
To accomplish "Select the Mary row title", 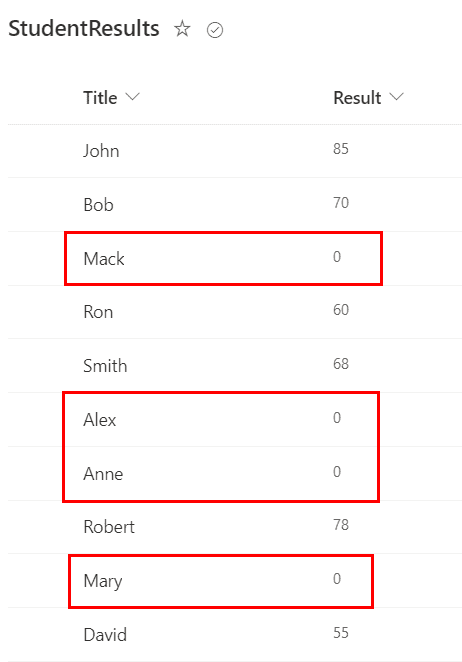I will click(x=103, y=581).
